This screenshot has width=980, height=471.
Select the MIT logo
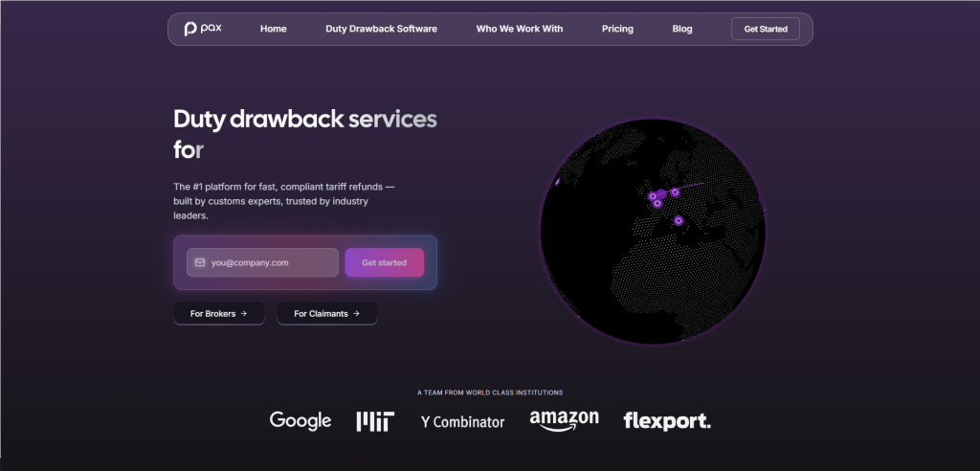coord(374,421)
